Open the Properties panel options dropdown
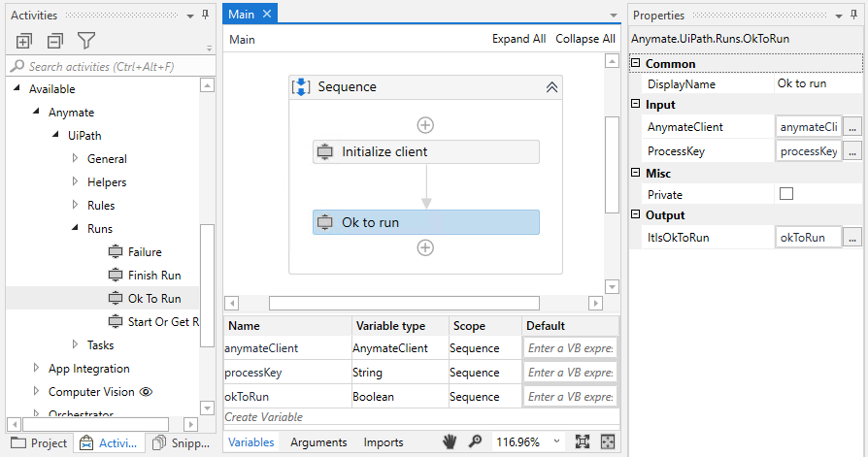 tap(839, 16)
